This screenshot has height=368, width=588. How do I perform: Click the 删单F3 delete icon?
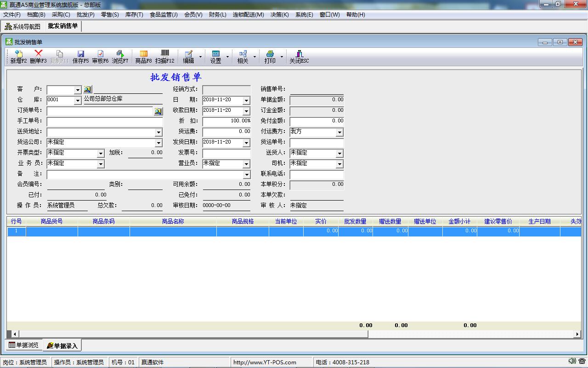[38, 57]
